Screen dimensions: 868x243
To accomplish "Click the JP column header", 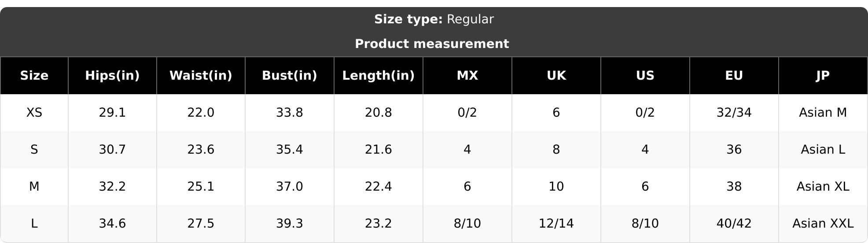I will point(823,76).
